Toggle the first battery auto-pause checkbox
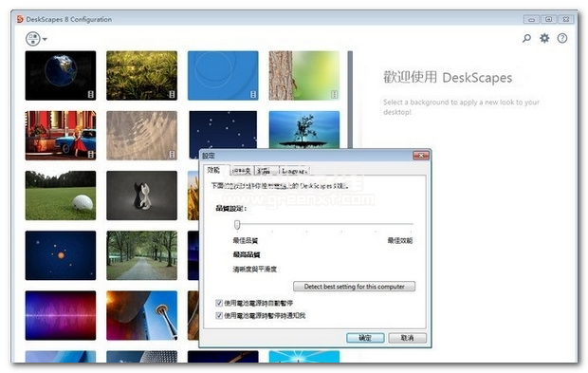 (219, 303)
